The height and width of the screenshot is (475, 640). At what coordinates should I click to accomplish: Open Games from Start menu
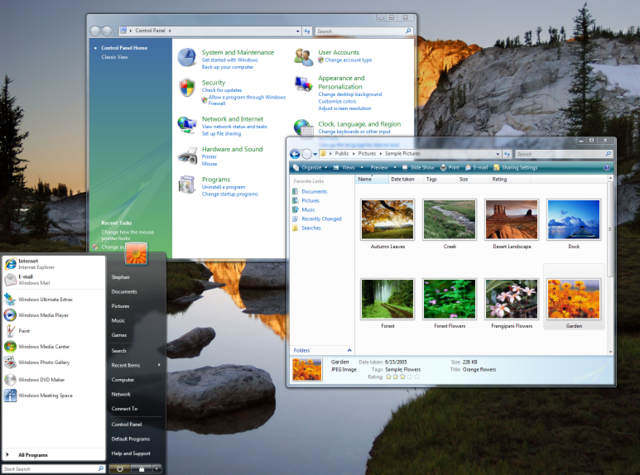click(x=119, y=335)
